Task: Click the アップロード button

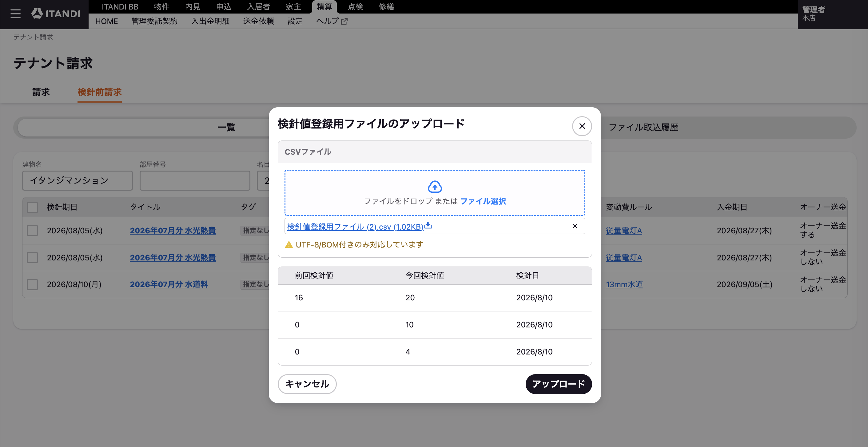Action: (x=558, y=384)
